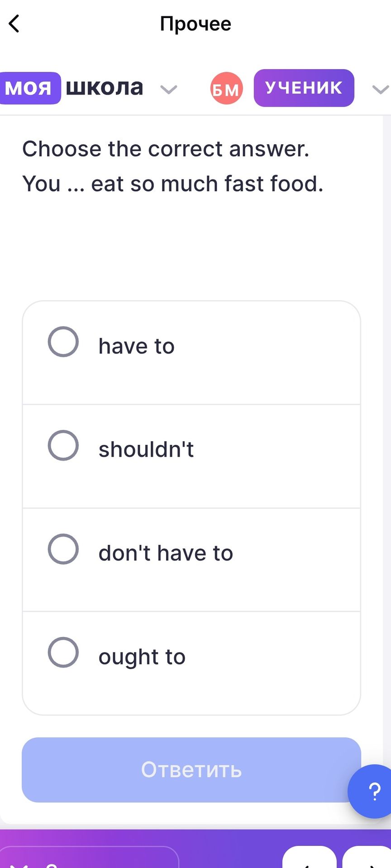Select the "have to" radio button
This screenshot has width=391, height=868.
[63, 342]
